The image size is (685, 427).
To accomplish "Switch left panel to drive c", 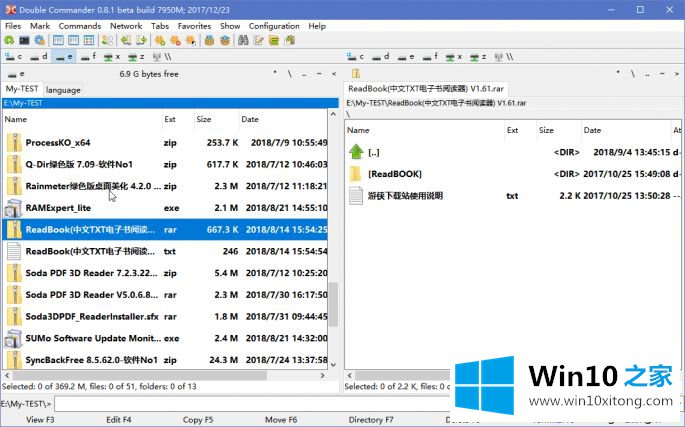I will point(14,57).
